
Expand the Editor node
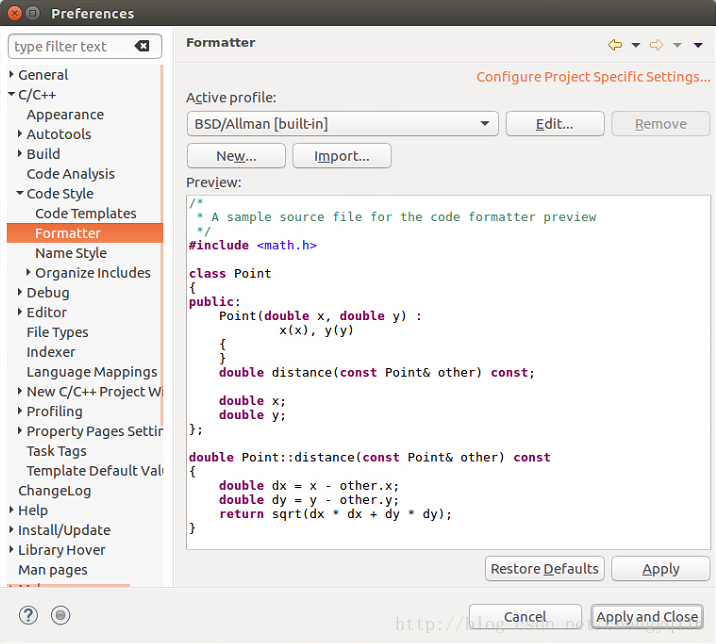20,311
